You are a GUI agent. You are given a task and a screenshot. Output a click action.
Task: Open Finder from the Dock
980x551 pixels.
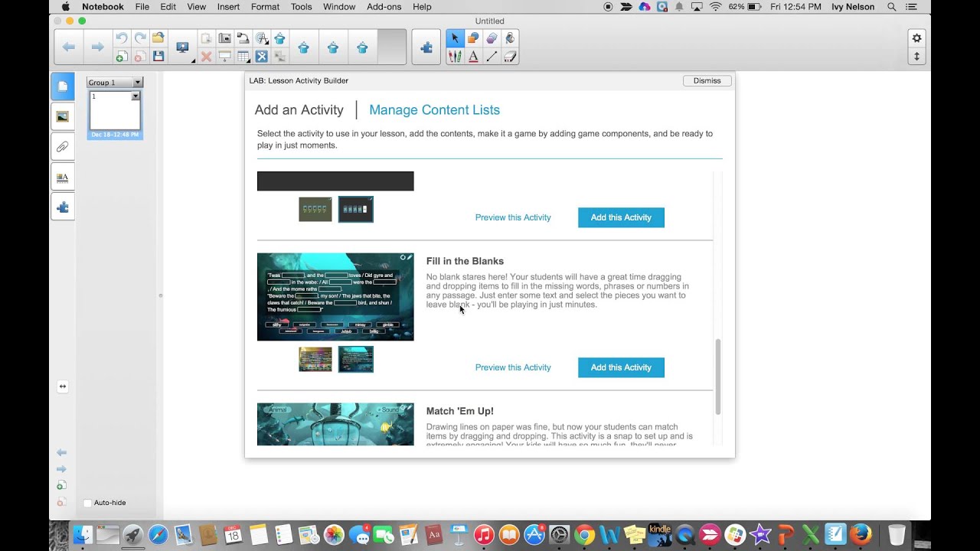point(83,534)
